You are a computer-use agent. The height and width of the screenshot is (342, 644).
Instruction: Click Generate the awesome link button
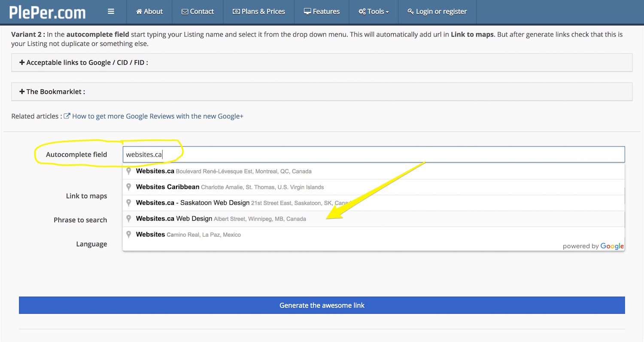pyautogui.click(x=322, y=305)
